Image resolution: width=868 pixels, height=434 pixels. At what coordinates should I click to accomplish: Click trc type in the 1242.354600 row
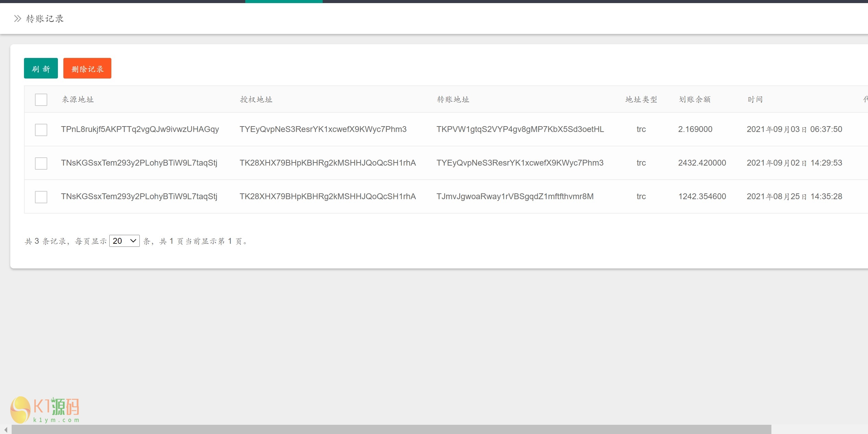coord(641,196)
